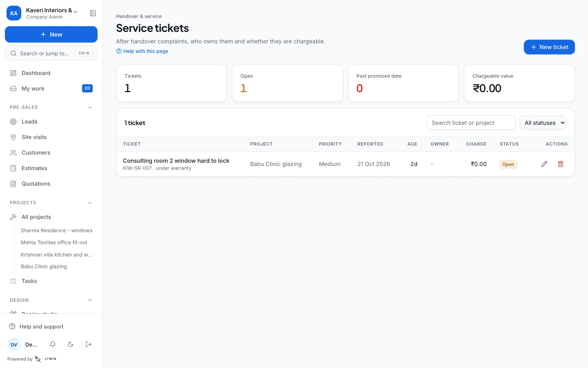Screen dimensions: 588x368
Task: Click the Babu Clinic glazing project cell
Action: click(276, 164)
